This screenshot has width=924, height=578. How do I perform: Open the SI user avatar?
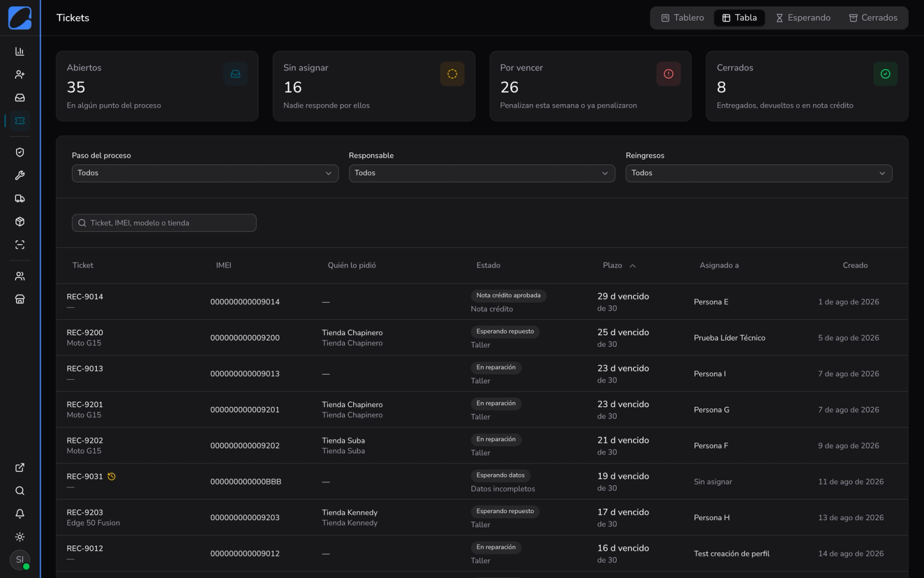point(20,560)
